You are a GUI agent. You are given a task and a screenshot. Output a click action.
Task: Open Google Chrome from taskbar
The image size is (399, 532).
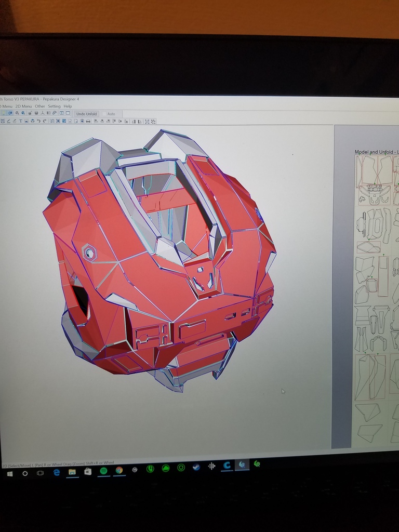[119, 470]
